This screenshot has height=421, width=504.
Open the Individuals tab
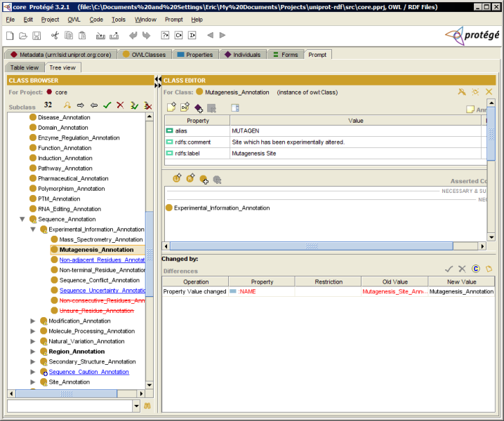coord(243,55)
